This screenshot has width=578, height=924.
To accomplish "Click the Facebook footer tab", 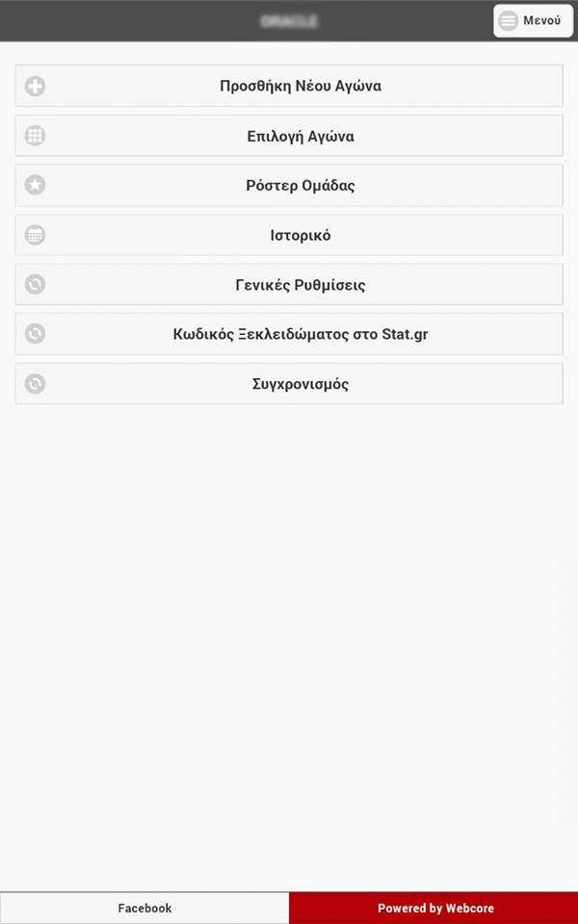I will [x=144, y=908].
